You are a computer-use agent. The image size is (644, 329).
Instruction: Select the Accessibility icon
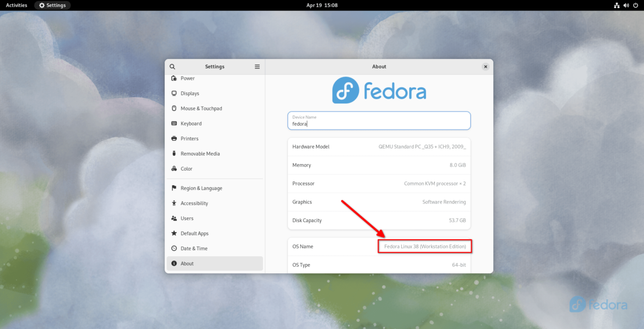[x=174, y=204]
